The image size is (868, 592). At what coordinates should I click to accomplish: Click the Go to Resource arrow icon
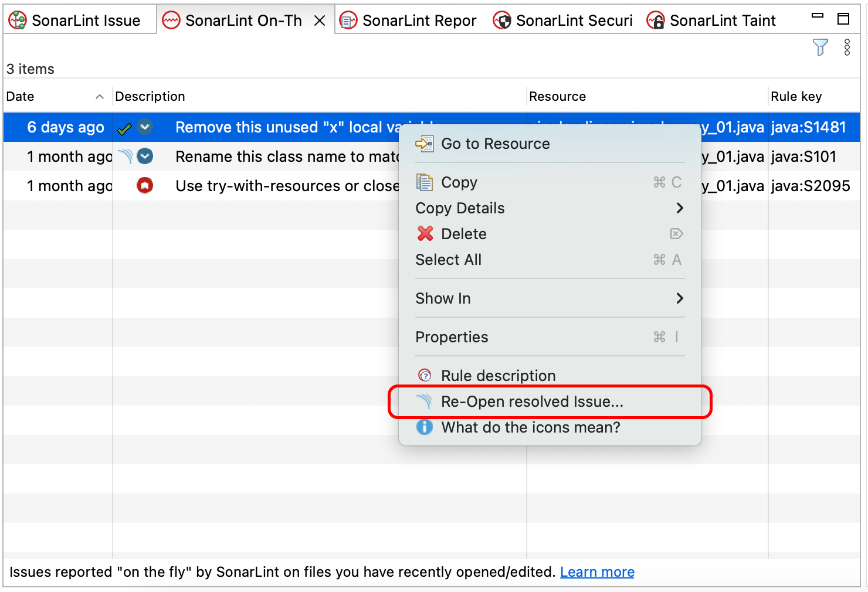pos(423,142)
